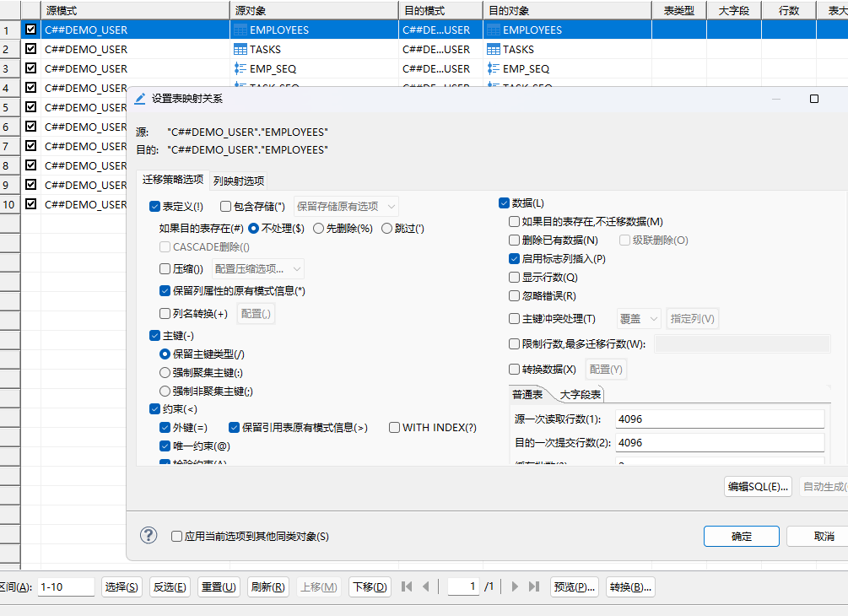The image size is (848, 616).
Task: Switch to the 大字段表 tab
Action: coord(581,392)
